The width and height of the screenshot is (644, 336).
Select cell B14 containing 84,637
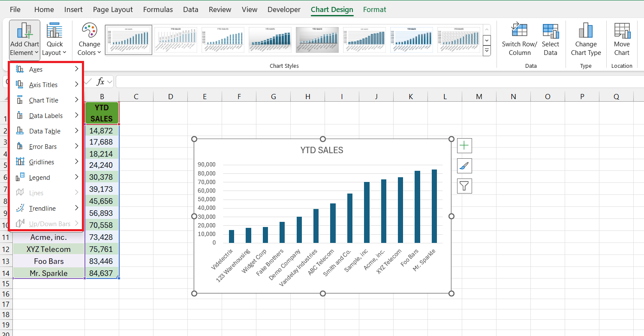point(102,273)
